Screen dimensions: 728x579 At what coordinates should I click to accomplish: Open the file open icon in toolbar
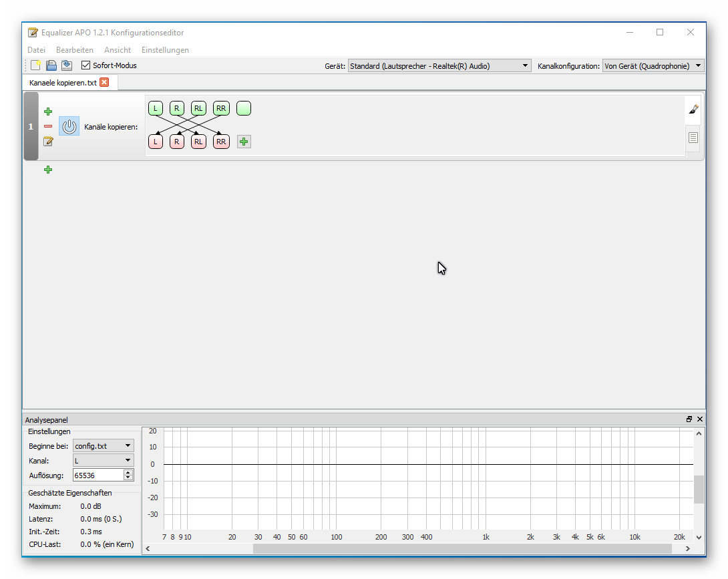coord(51,65)
